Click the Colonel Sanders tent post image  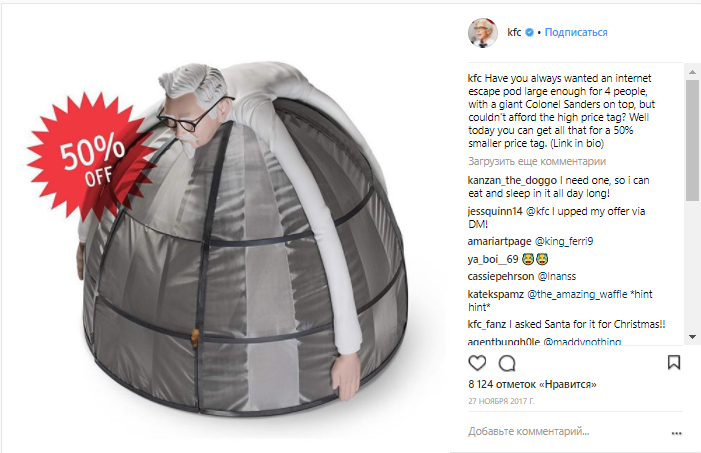point(225,227)
